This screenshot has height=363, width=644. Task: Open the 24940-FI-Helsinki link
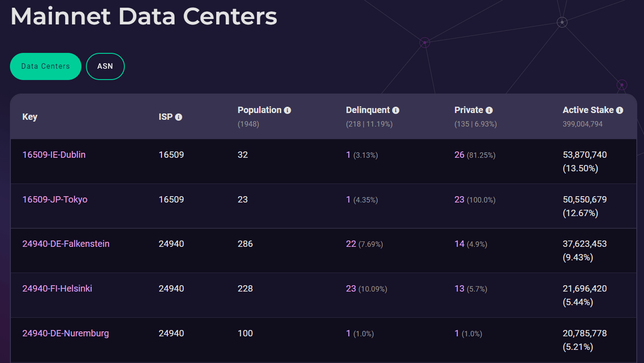57,288
